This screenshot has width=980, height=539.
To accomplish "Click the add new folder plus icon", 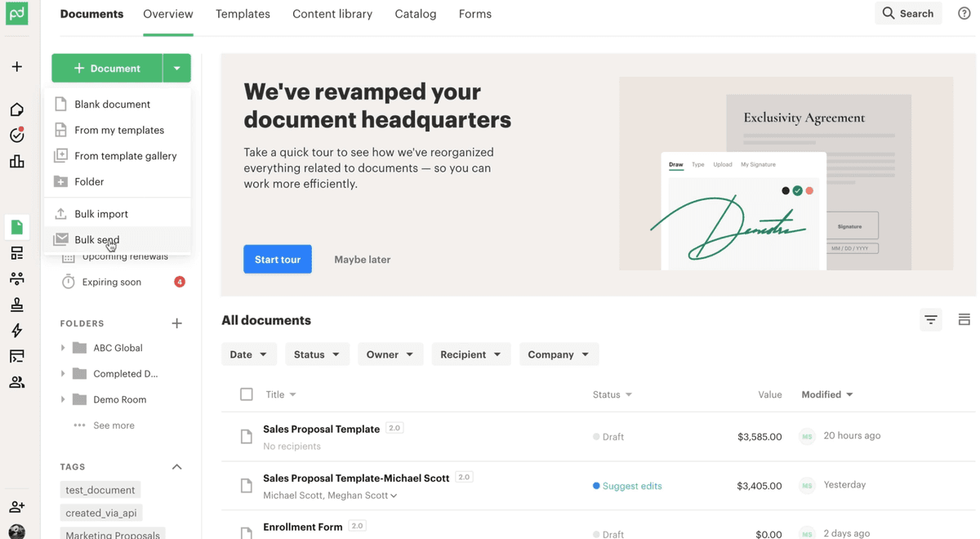I will tap(176, 323).
